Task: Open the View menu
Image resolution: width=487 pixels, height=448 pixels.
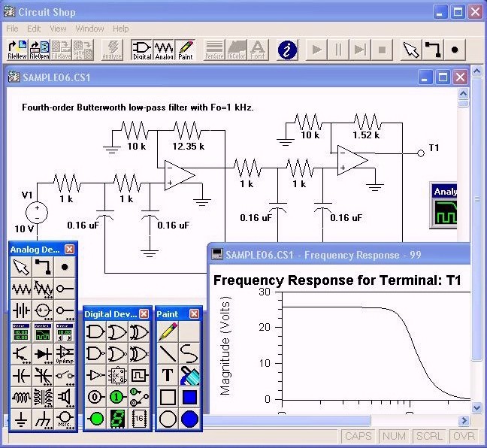Action: (58, 29)
